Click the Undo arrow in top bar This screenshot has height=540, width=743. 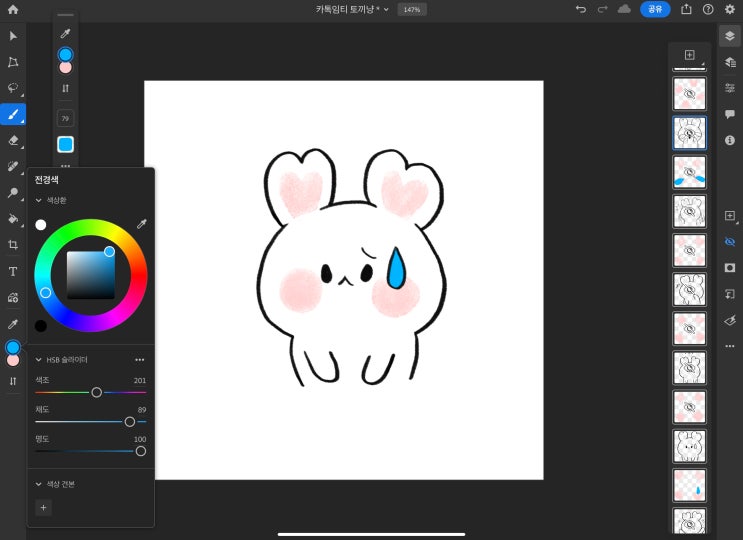pos(580,9)
